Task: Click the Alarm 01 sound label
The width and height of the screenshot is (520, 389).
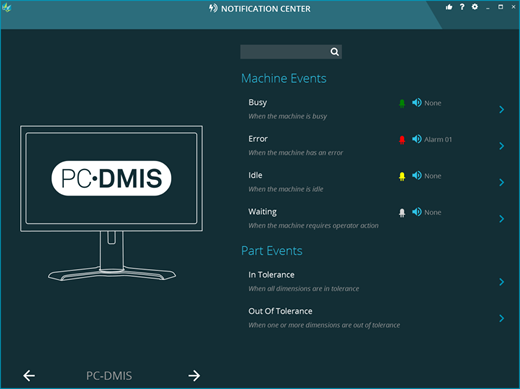Action: pyautogui.click(x=438, y=139)
